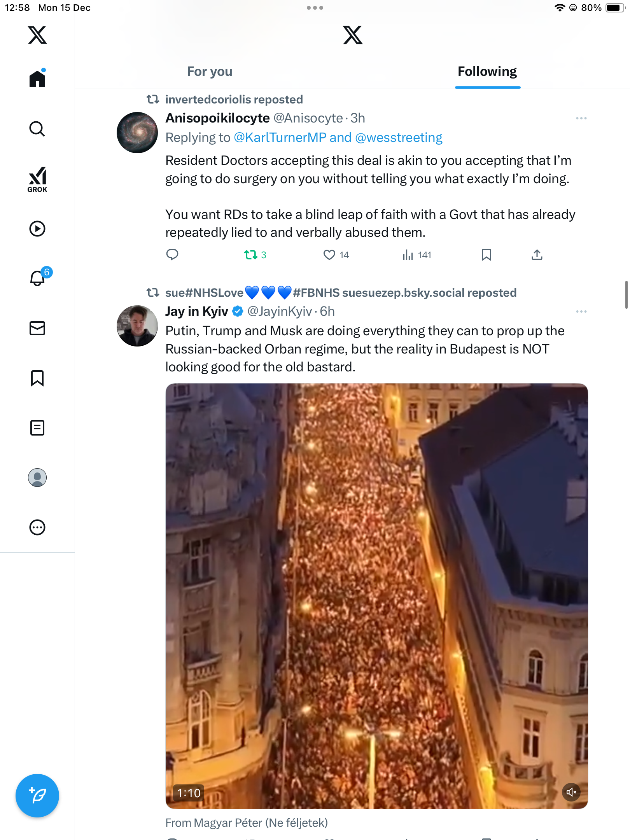Viewport: 630px width, 840px height.
Task: Compose a new post
Action: pos(37,795)
